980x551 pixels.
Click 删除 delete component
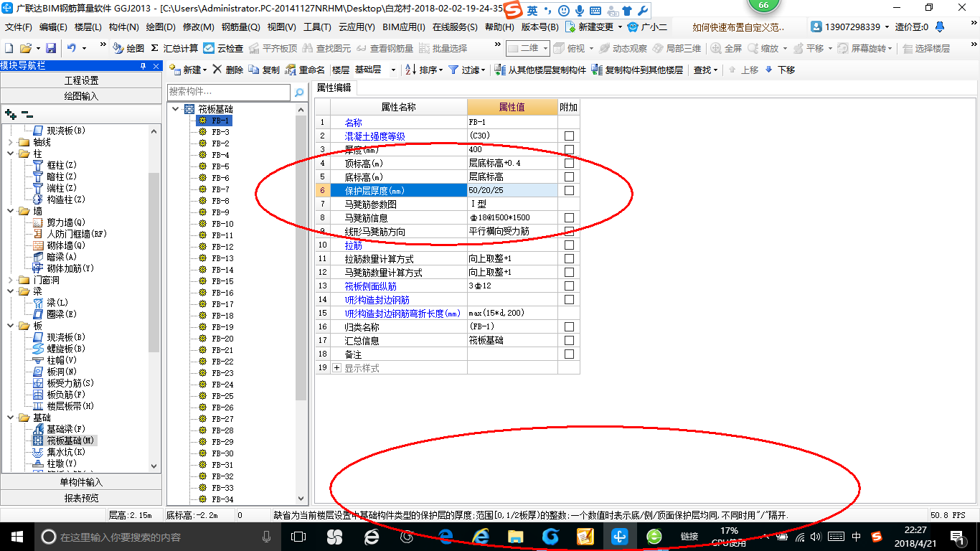tap(228, 70)
